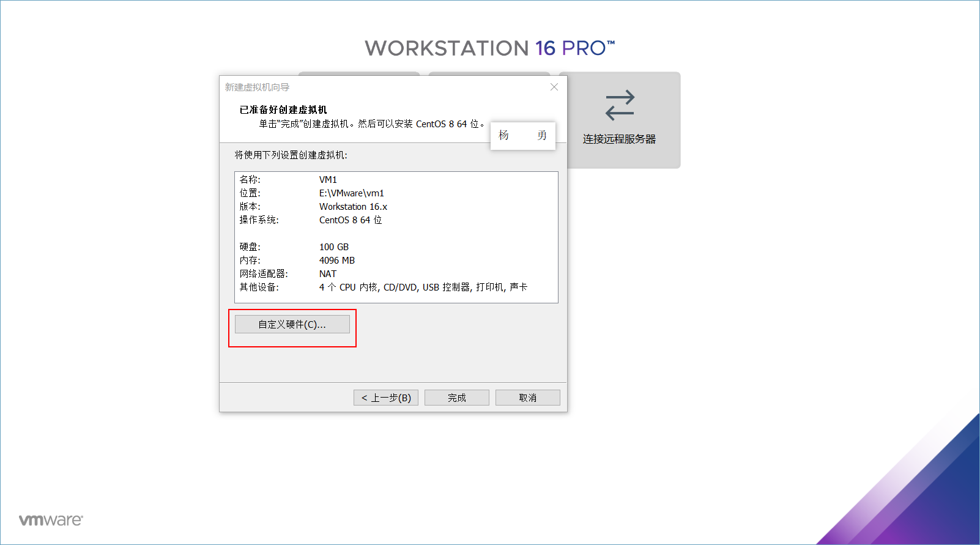The height and width of the screenshot is (545, 980).
Task: Click the 将使用下列设置创建虚拟机 label
Action: pos(291,155)
